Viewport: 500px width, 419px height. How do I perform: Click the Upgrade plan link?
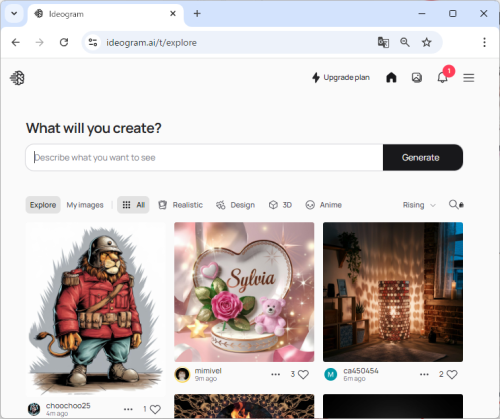(x=341, y=78)
